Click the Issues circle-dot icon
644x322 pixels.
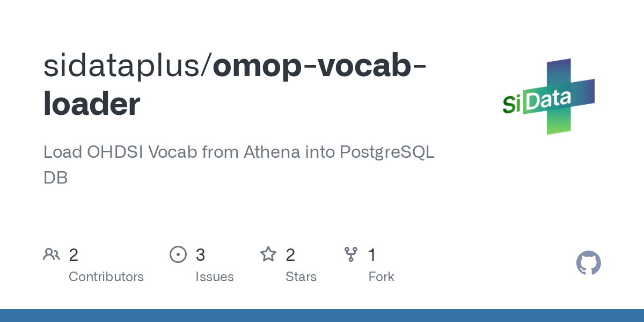178,254
